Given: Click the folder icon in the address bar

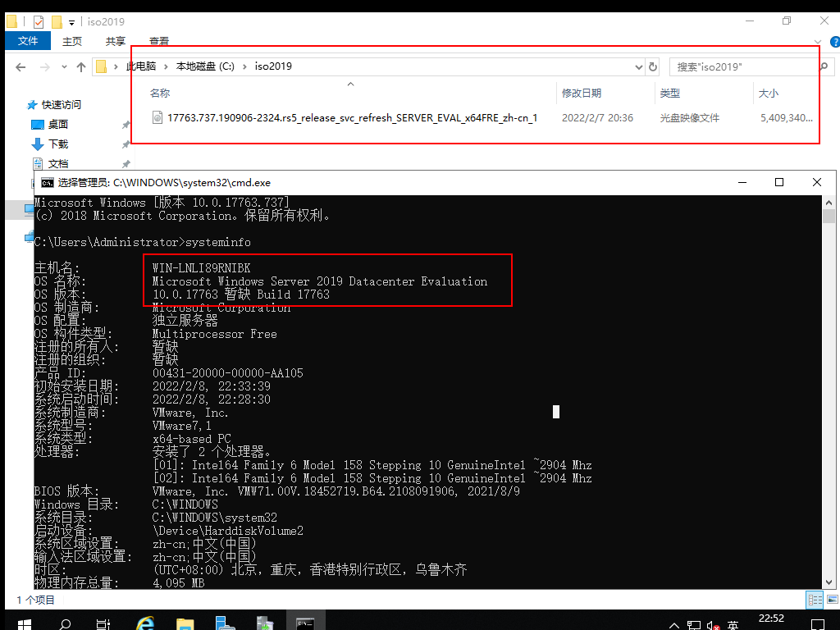Looking at the screenshot, I should point(101,66).
